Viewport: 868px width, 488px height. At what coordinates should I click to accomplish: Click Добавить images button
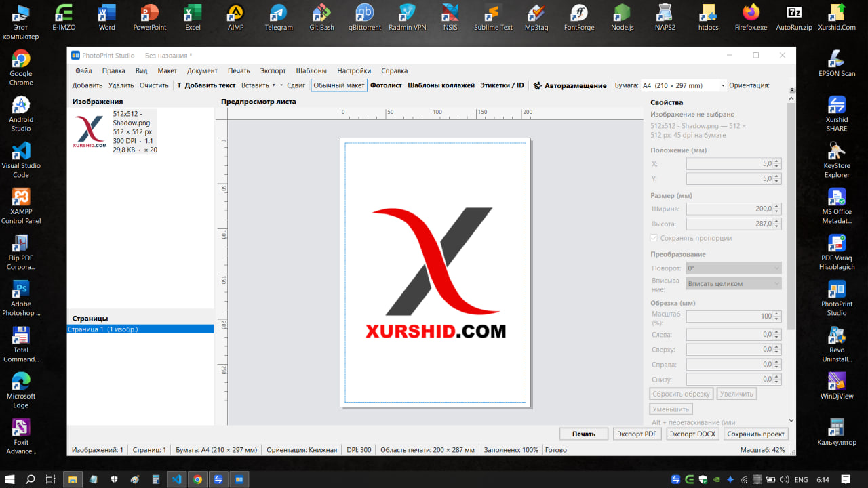pyautogui.click(x=87, y=85)
